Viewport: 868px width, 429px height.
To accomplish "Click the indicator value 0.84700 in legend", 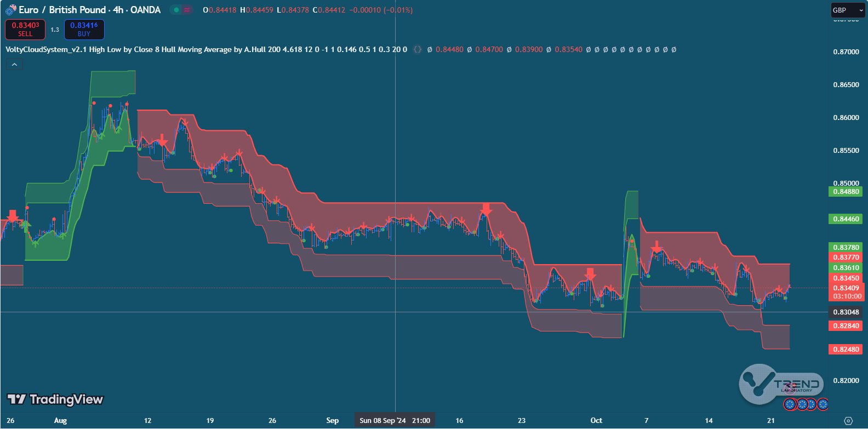I will [x=489, y=49].
